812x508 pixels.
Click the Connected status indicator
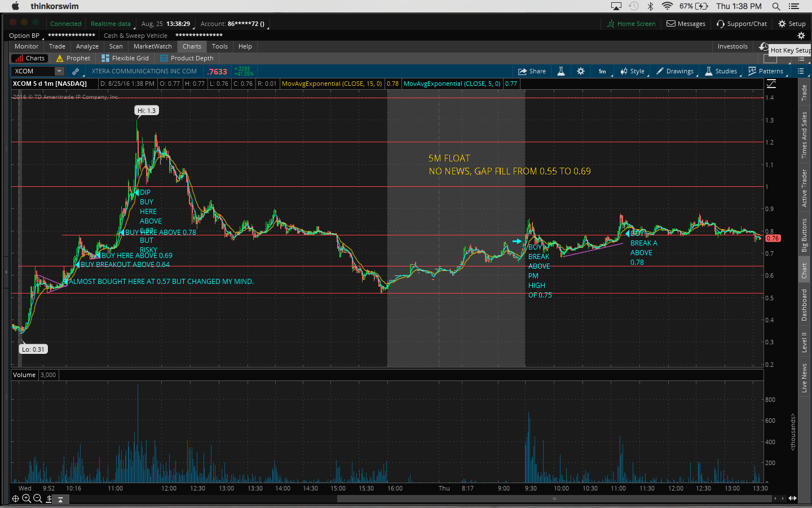click(x=66, y=24)
